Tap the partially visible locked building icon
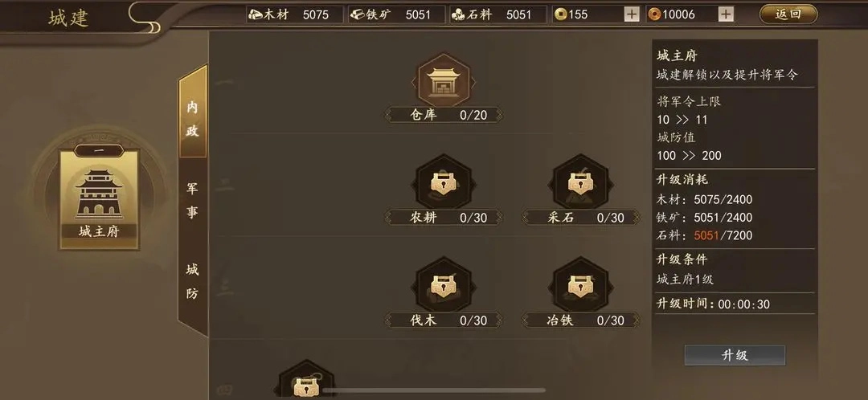 (306, 380)
